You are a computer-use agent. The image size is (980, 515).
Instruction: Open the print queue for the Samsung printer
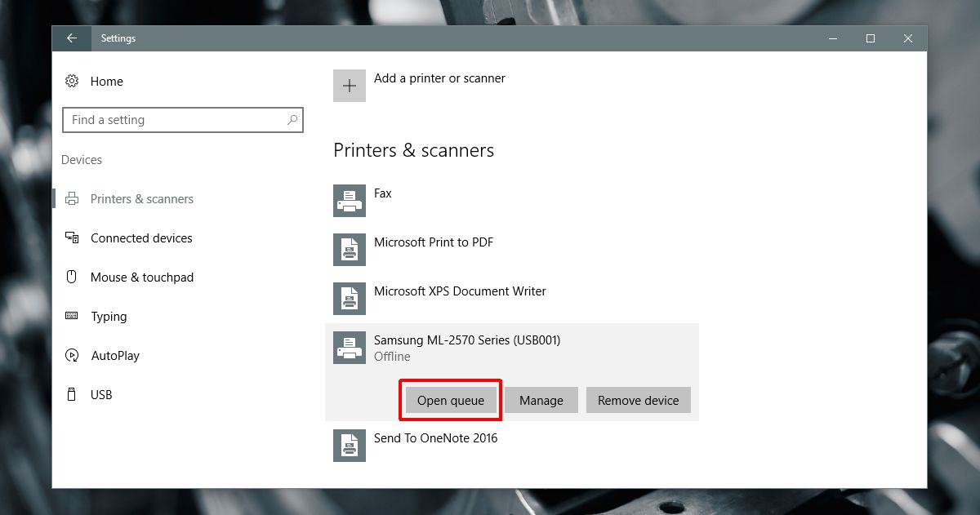tap(450, 400)
